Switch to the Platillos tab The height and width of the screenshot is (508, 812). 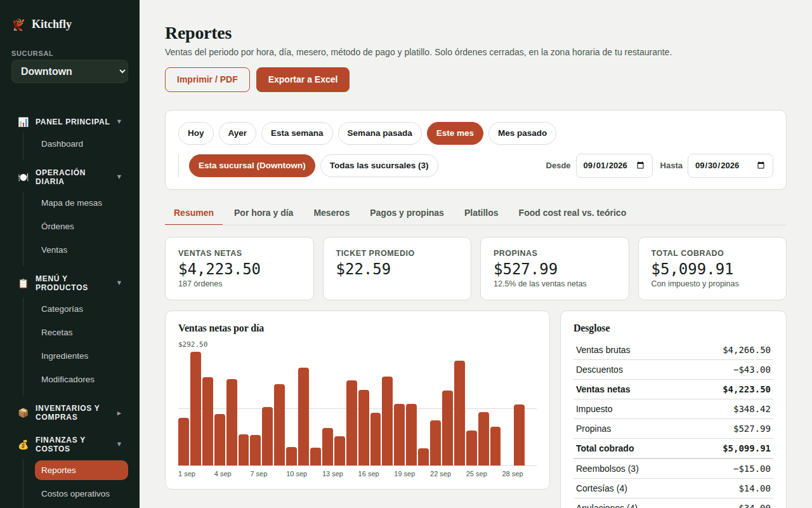(481, 213)
